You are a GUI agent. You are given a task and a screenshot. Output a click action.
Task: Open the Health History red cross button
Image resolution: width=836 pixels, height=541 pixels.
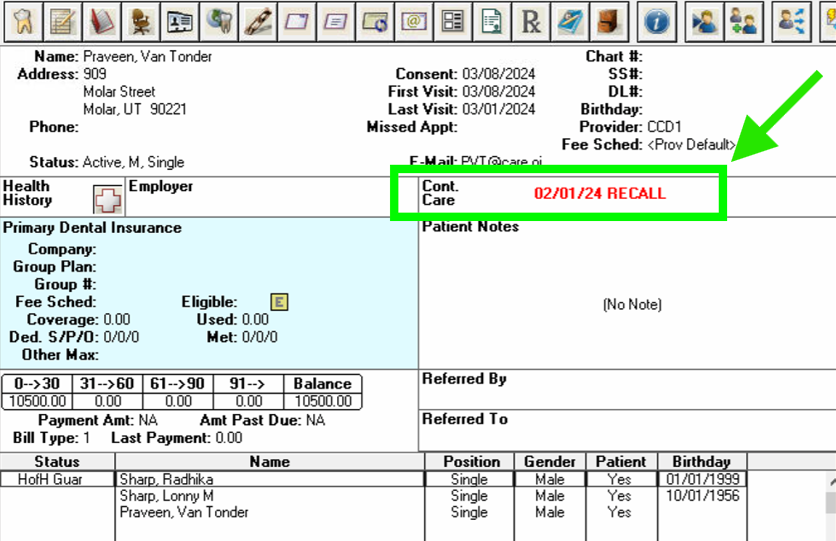point(107,200)
